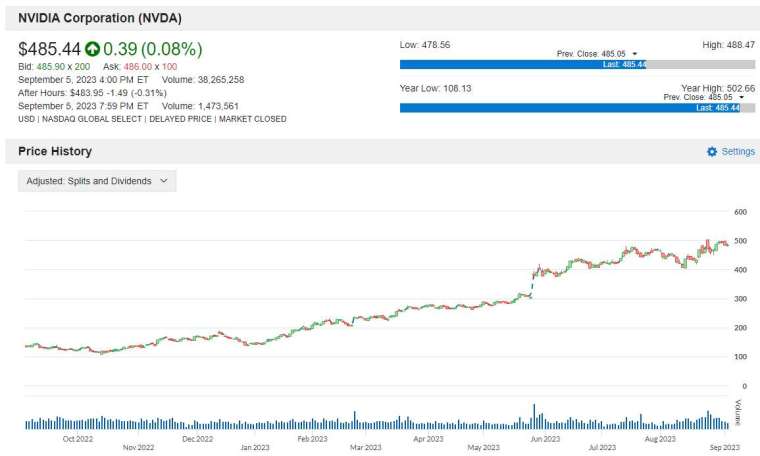Click the Bid price 485.90 x 200
The width and height of the screenshot is (760, 456).
tap(54, 66)
